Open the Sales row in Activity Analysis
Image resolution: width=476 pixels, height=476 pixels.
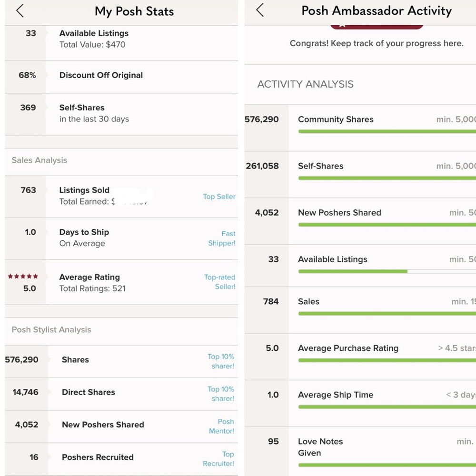(x=360, y=310)
